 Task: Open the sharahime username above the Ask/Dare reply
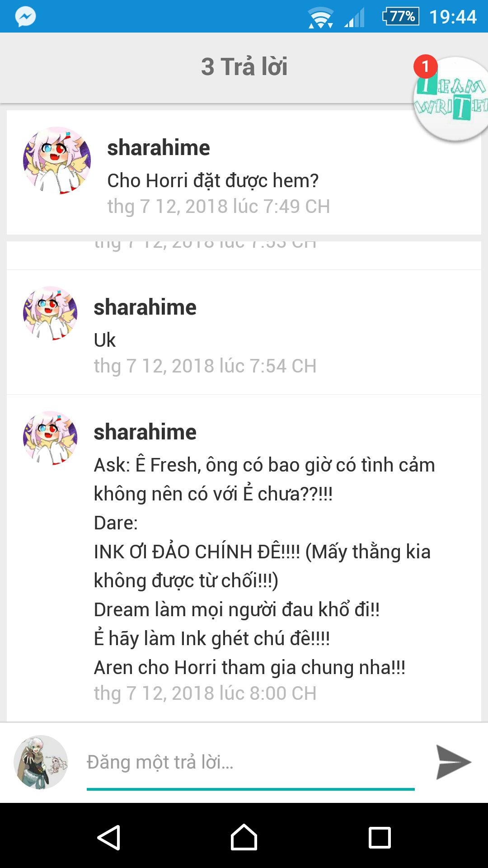[x=145, y=432]
